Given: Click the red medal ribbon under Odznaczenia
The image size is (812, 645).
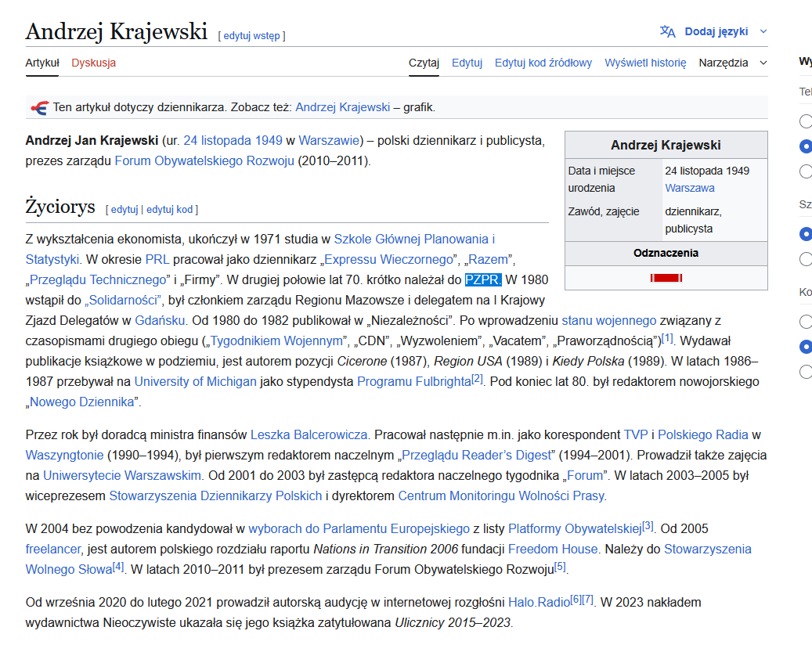Looking at the screenshot, I should tap(666, 278).
